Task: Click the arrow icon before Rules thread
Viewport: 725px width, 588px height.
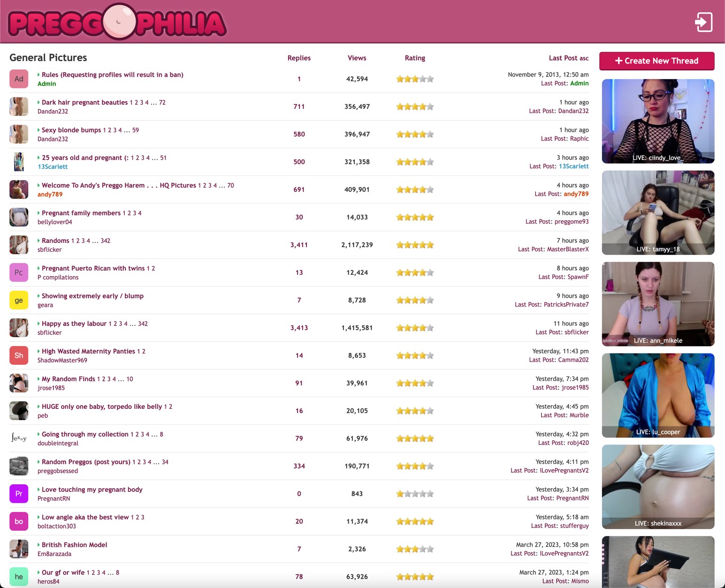Action: point(38,75)
